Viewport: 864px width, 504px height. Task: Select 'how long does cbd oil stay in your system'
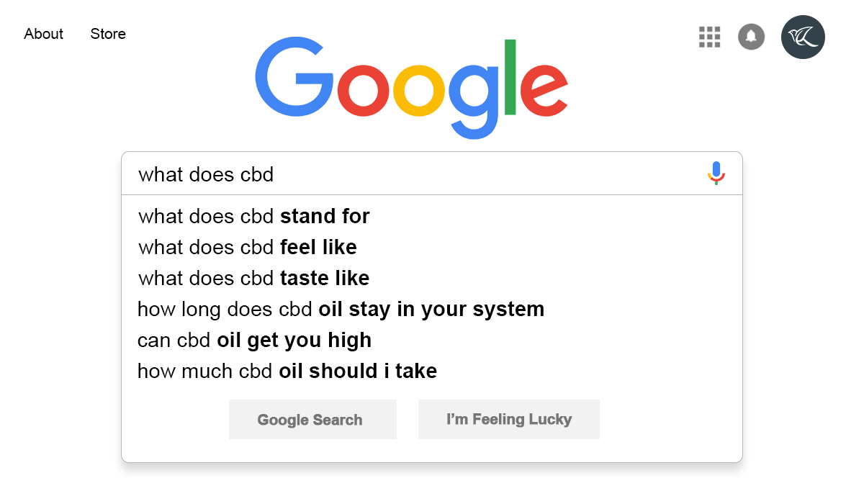[x=341, y=309]
